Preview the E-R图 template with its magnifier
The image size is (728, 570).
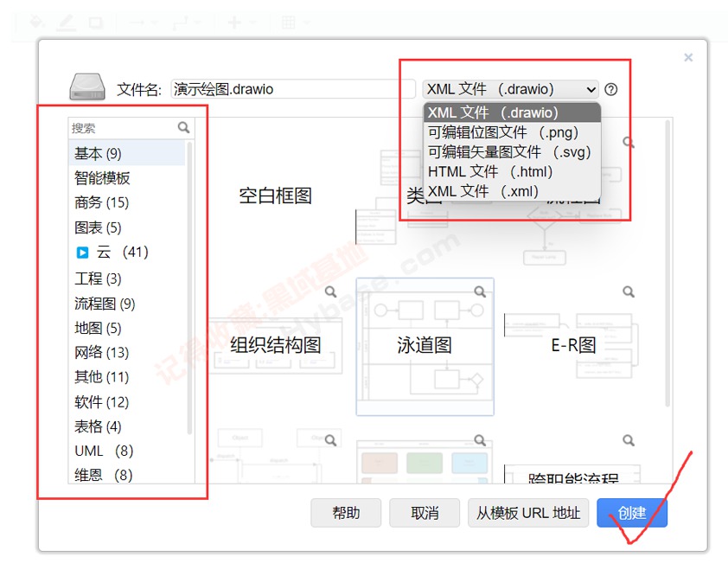click(629, 291)
